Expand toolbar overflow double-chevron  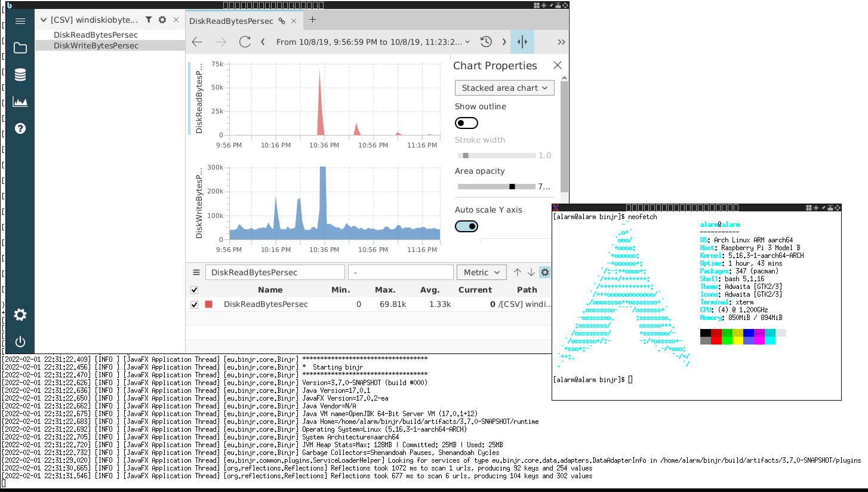(x=561, y=42)
